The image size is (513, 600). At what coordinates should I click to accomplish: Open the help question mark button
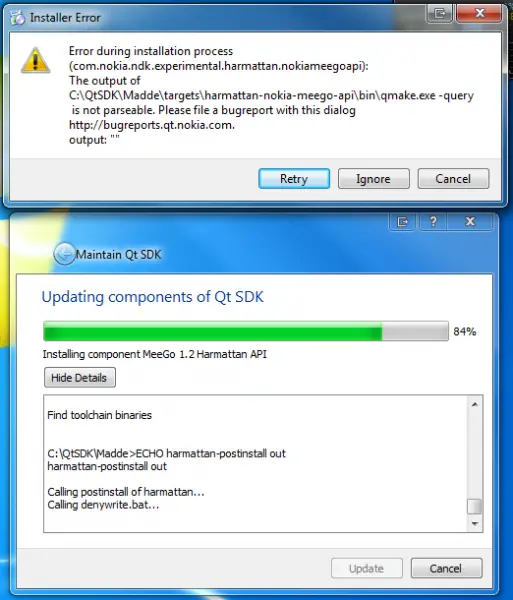[433, 222]
